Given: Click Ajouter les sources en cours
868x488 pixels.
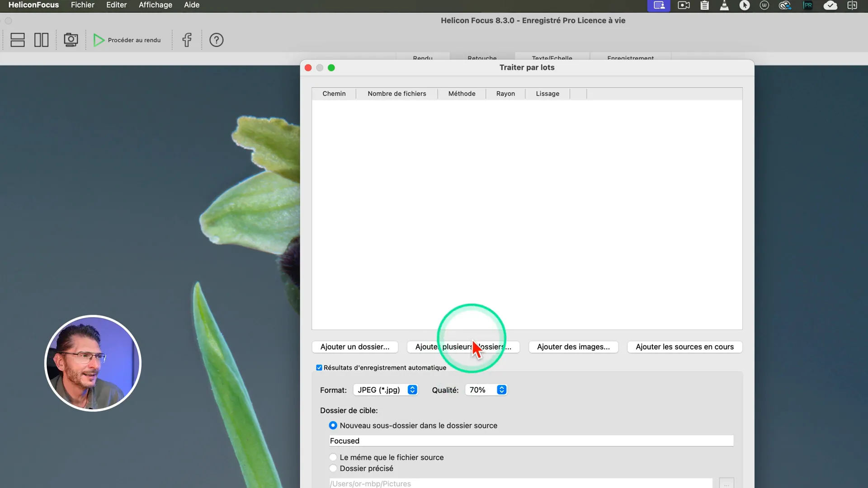Looking at the screenshot, I should (x=684, y=347).
